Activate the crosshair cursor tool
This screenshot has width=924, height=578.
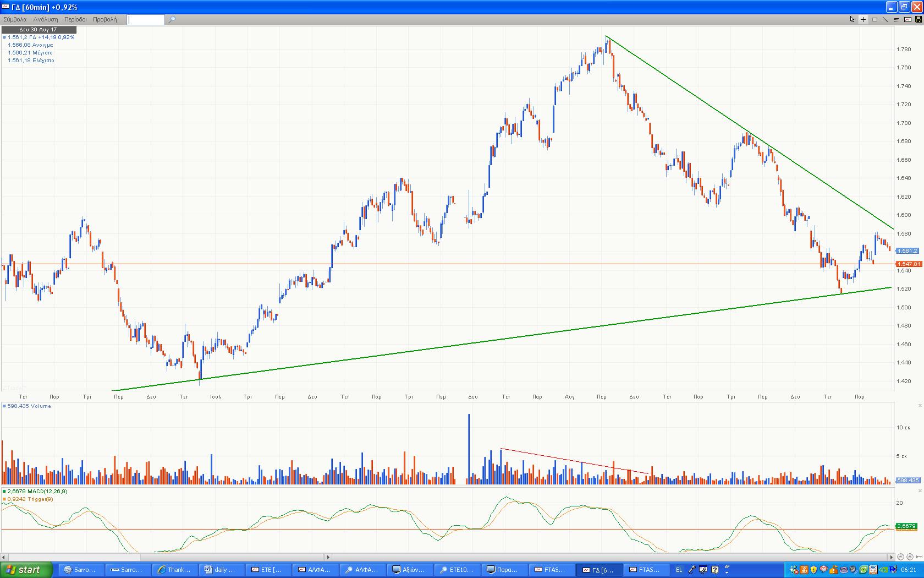[863, 19]
